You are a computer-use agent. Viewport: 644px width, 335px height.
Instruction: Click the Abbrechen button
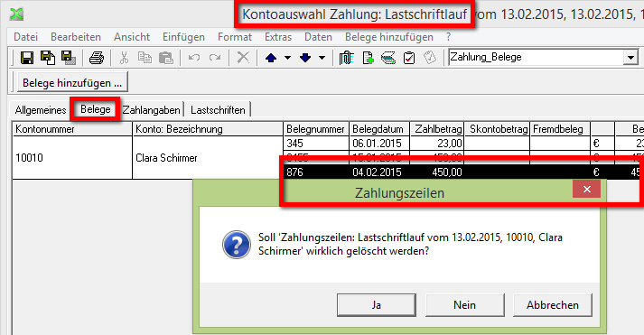point(553,305)
